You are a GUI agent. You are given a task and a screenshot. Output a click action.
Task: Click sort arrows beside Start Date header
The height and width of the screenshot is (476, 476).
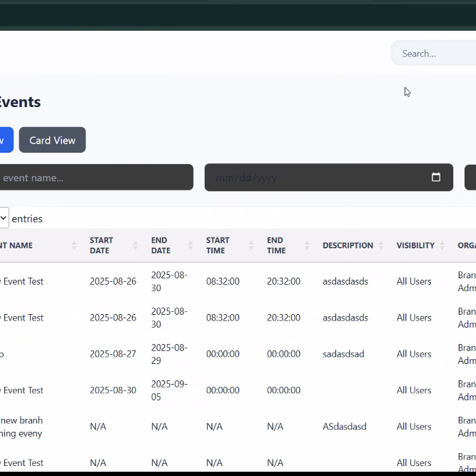tap(135, 245)
